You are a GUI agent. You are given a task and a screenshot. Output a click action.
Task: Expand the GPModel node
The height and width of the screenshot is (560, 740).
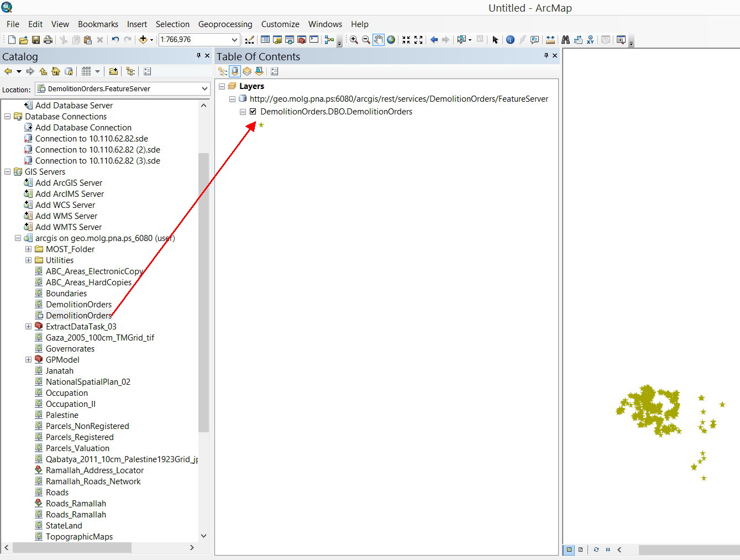28,360
